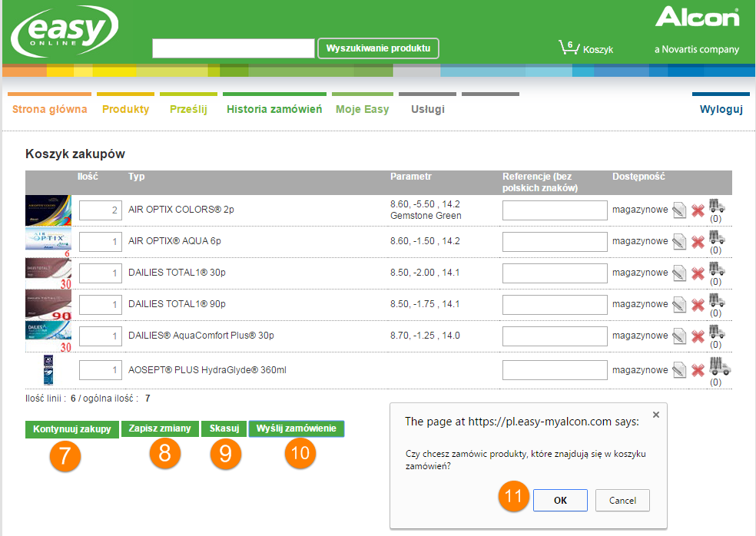Click AOSEPT PLUS bottle thumbnail
The image size is (756, 536).
(48, 370)
